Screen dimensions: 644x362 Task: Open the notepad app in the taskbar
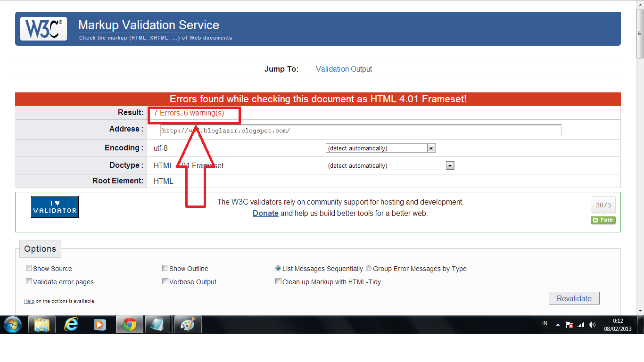pyautogui.click(x=158, y=324)
